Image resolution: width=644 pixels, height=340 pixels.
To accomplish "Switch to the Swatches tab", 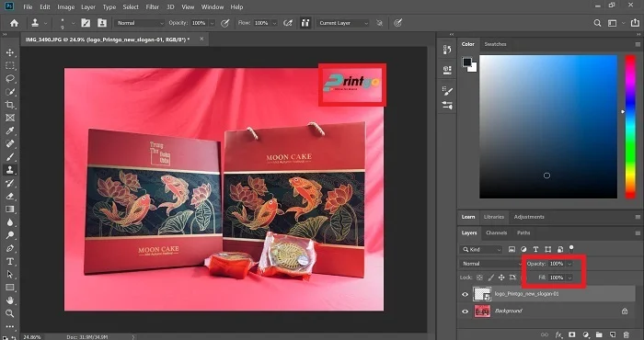I will [x=495, y=44].
